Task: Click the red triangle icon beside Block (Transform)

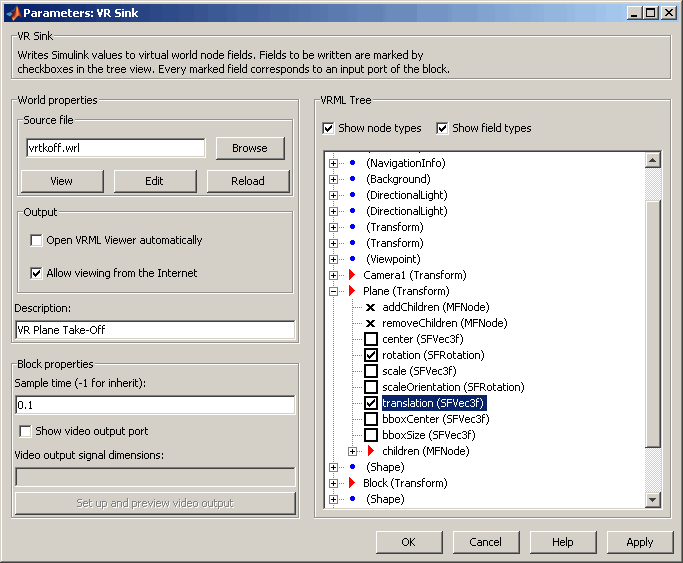Action: [352, 483]
